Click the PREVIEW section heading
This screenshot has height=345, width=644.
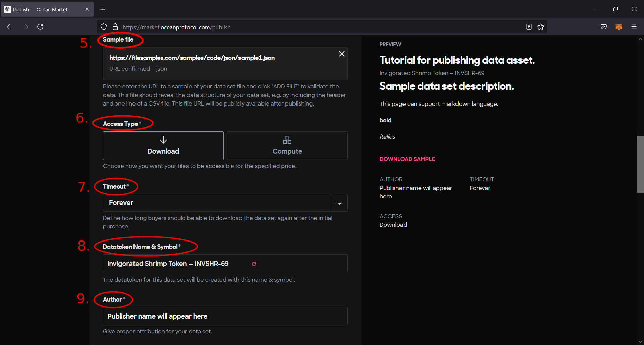point(390,44)
